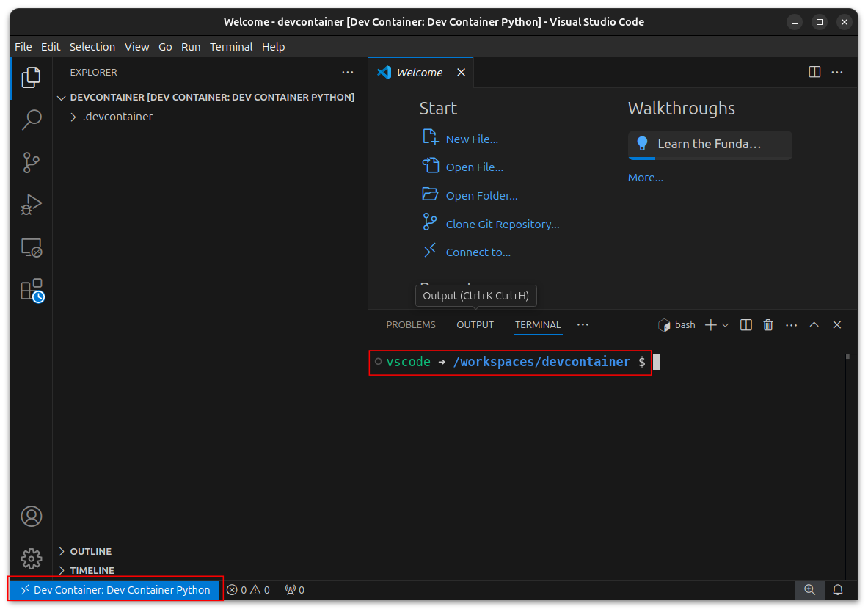The image size is (868, 612).
Task: Open the Extensions view icon
Action: (x=32, y=290)
